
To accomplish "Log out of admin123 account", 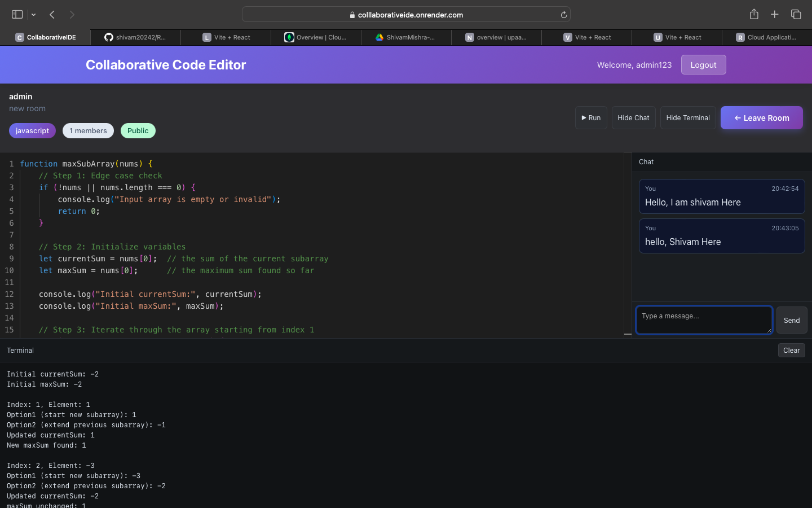I will [x=703, y=65].
